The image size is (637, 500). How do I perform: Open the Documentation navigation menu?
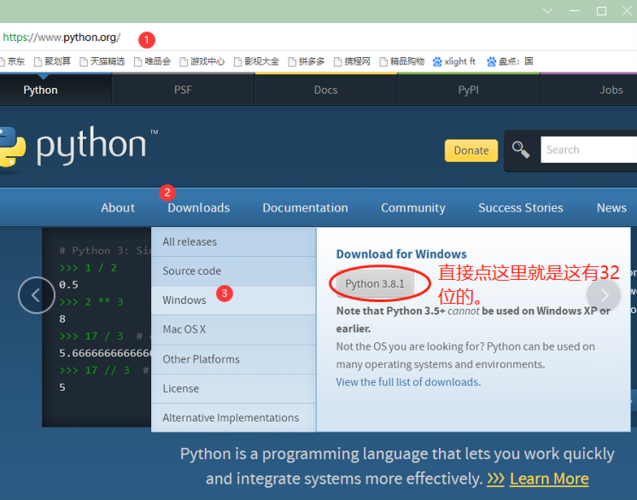tap(305, 208)
